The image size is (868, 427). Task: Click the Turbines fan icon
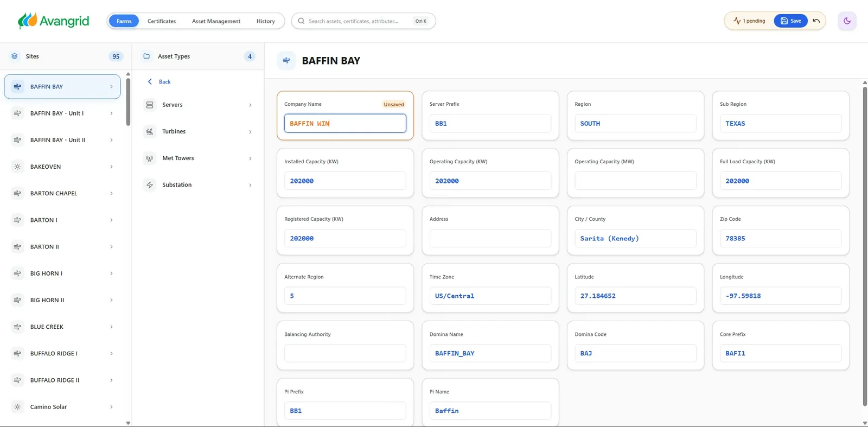click(x=150, y=131)
